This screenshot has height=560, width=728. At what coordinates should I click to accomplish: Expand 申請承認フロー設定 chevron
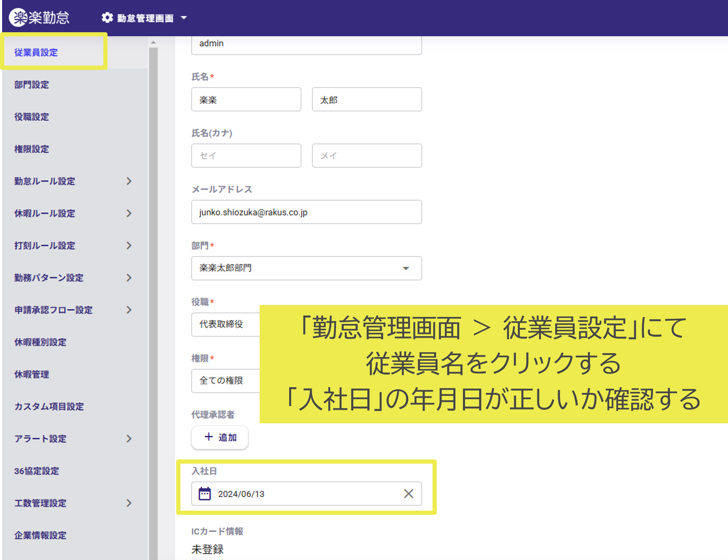129,310
